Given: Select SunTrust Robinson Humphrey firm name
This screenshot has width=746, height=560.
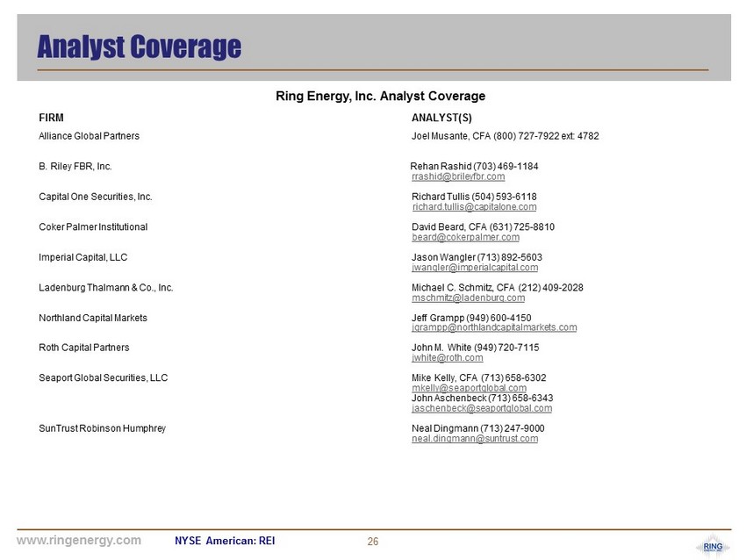Looking at the screenshot, I should pyautogui.click(x=103, y=428).
